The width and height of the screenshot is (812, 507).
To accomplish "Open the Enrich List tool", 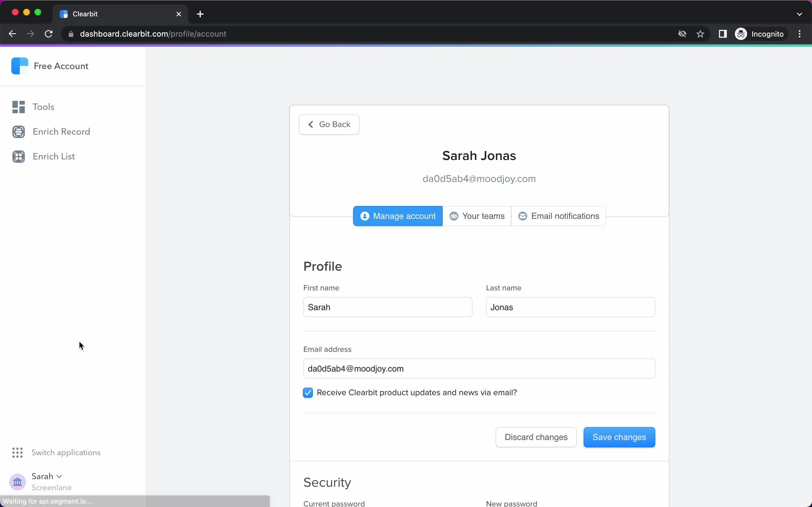I will [54, 156].
